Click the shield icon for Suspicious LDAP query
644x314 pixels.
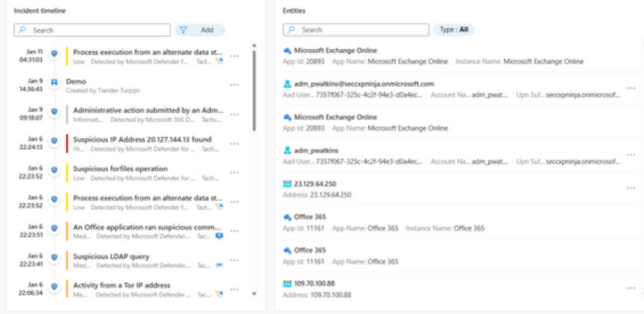pyautogui.click(x=55, y=256)
